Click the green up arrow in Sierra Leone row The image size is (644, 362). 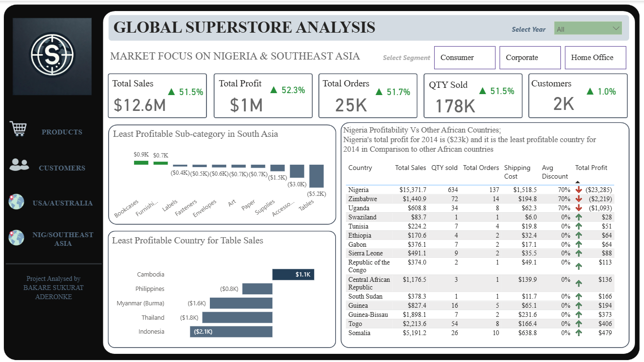[579, 253]
